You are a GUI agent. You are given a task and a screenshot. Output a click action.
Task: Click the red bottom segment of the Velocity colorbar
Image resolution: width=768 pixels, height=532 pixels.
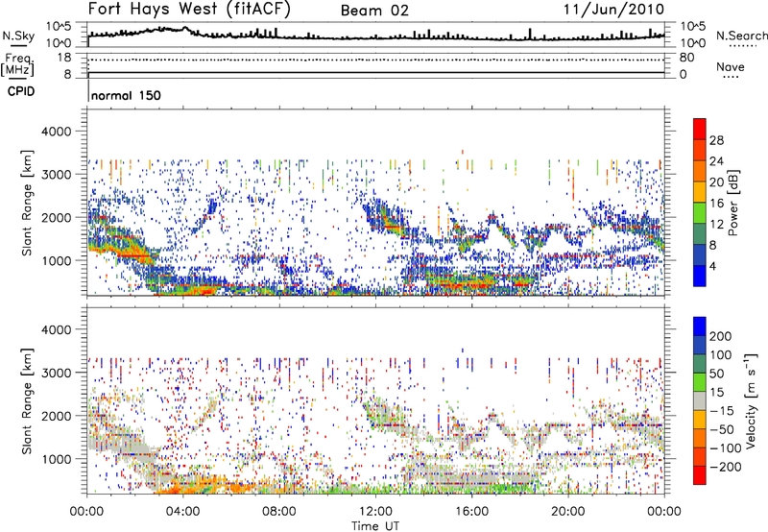pos(700,475)
